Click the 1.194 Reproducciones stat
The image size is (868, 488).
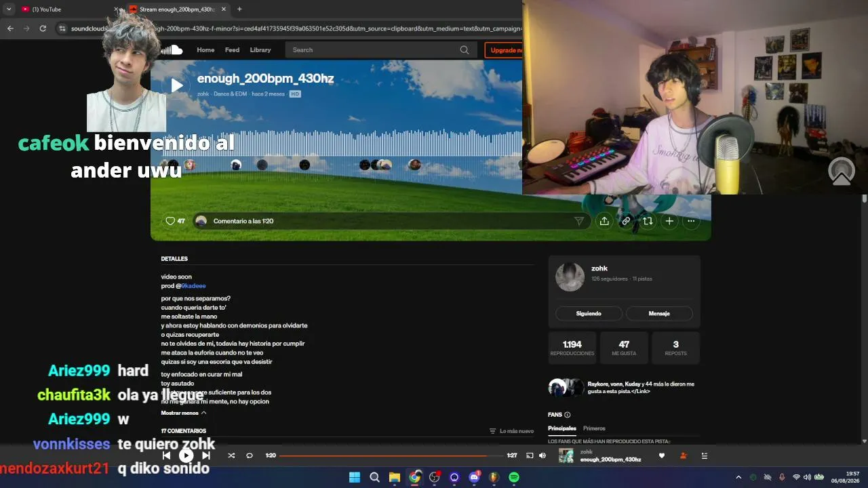click(572, 348)
